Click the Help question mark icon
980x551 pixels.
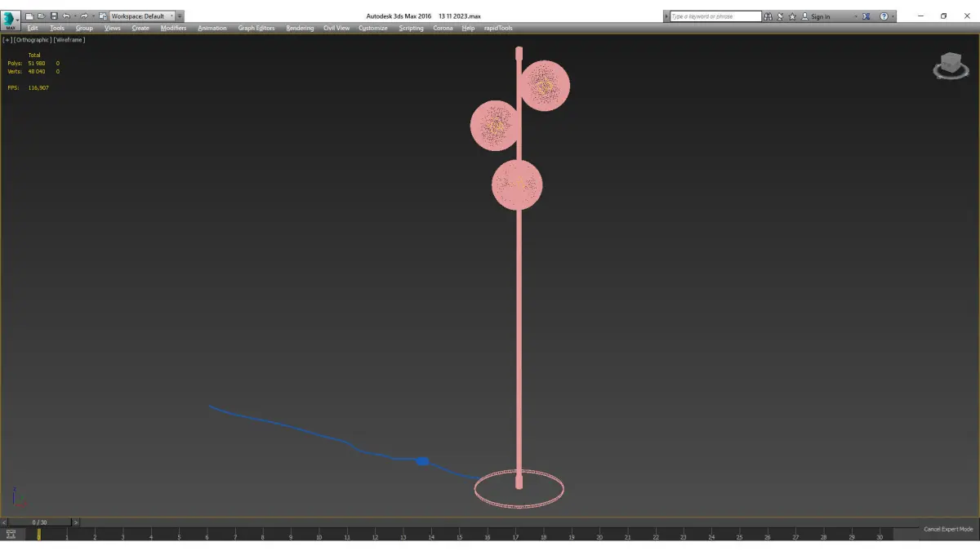tap(884, 16)
